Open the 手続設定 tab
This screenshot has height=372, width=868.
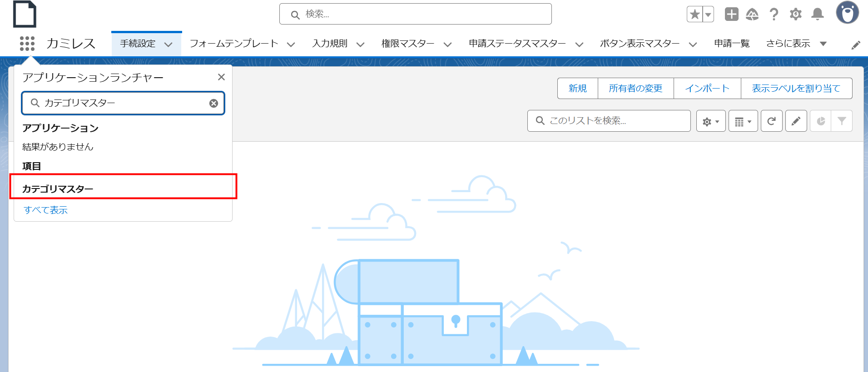click(138, 44)
